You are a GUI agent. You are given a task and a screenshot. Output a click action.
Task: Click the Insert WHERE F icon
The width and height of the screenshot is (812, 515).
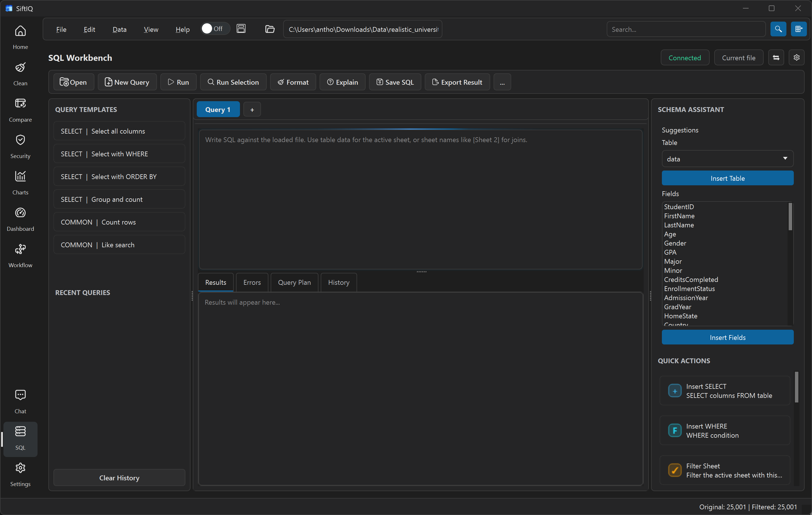[x=674, y=430]
